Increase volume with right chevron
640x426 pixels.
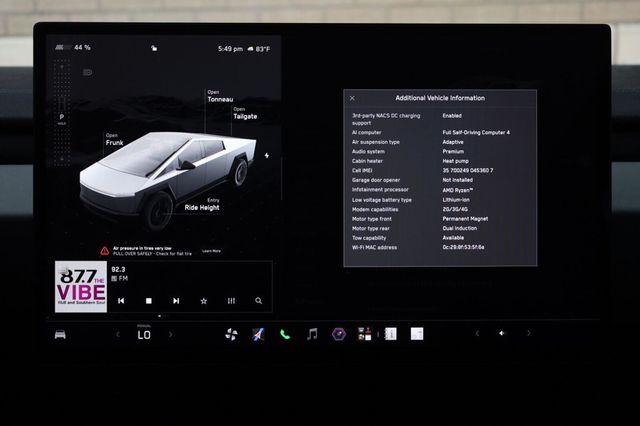(529, 333)
